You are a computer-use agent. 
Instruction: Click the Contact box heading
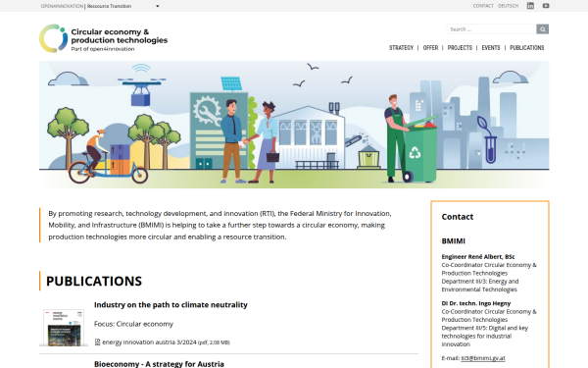click(x=458, y=217)
